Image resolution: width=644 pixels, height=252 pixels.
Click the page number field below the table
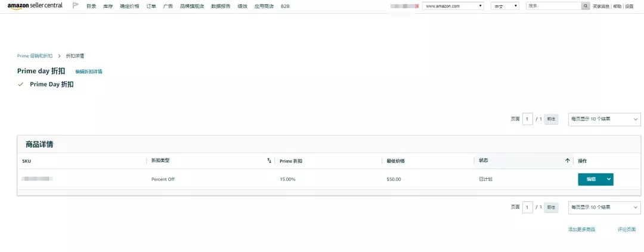tap(528, 207)
